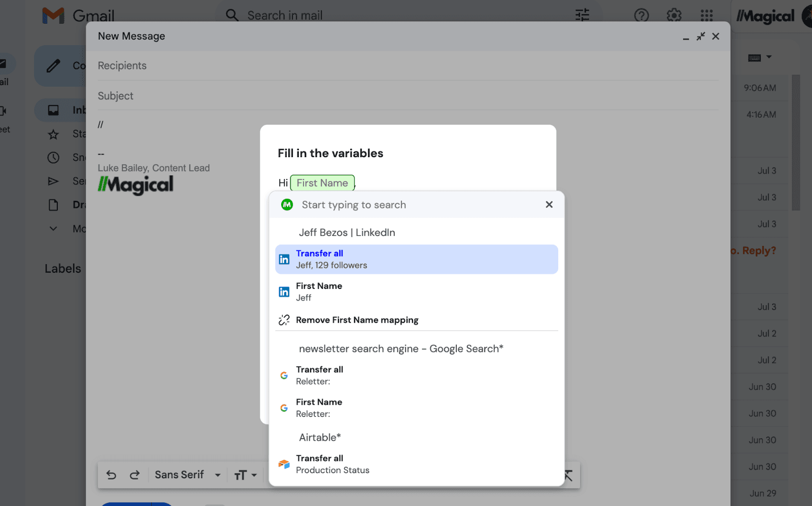Open the input tools keyboard dropdown
The height and width of the screenshot is (506, 812).
760,58
